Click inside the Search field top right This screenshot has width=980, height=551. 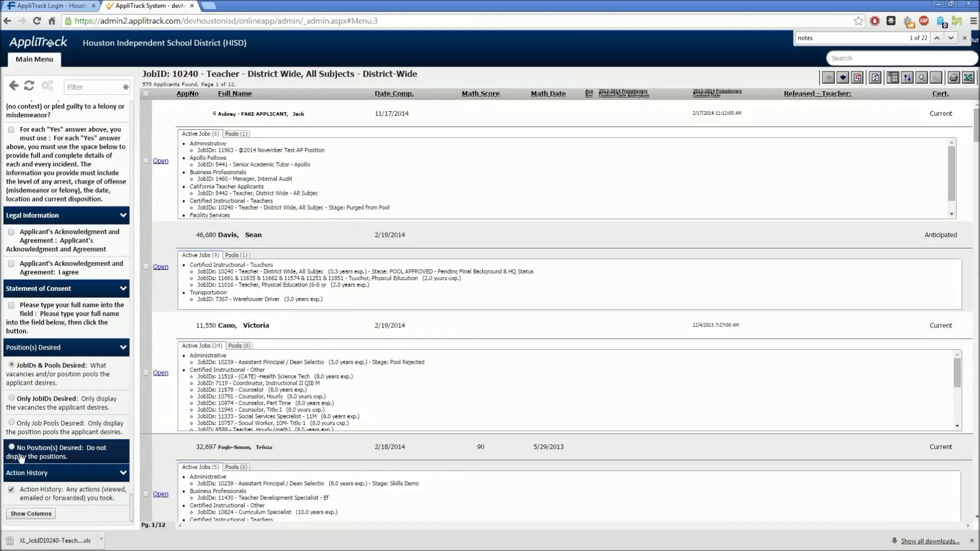click(902, 58)
